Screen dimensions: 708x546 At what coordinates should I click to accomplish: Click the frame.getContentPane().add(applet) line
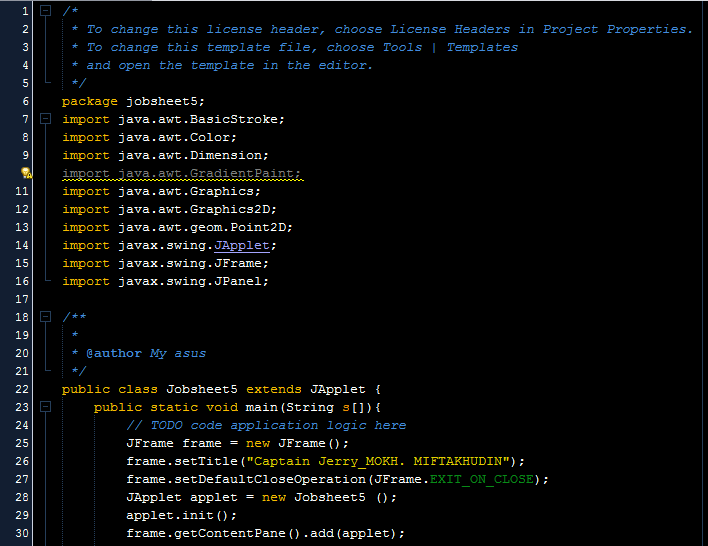(x=265, y=533)
